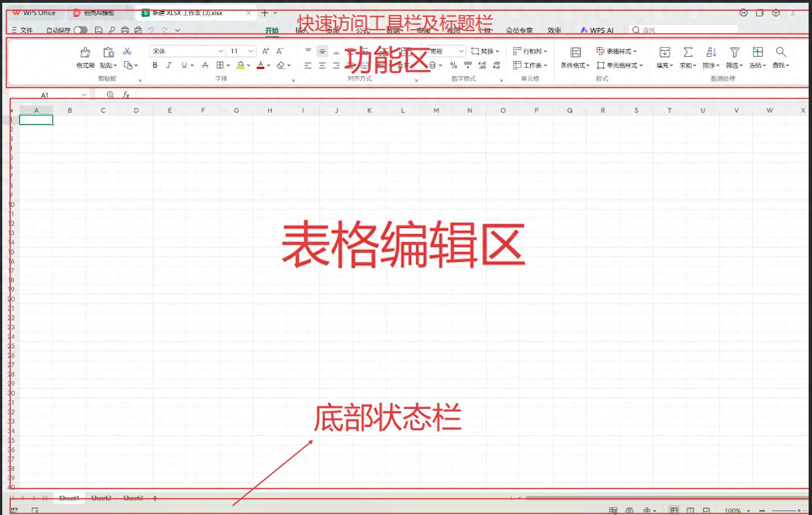The height and width of the screenshot is (515, 812).
Task: Toggle center horizontal alignment
Action: point(322,66)
